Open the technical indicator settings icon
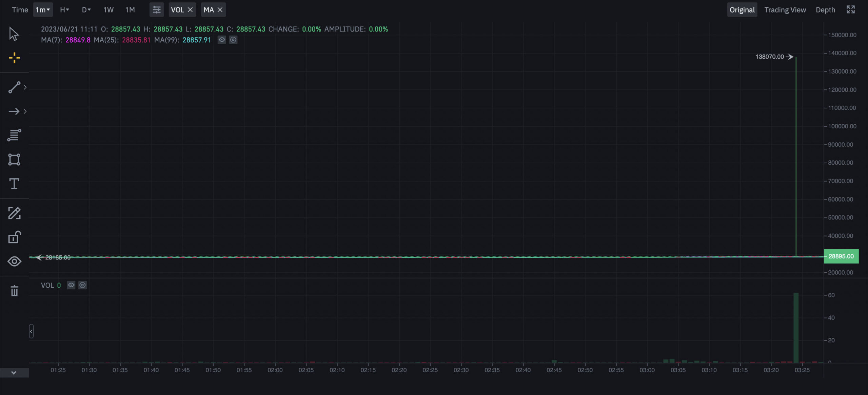 [156, 10]
